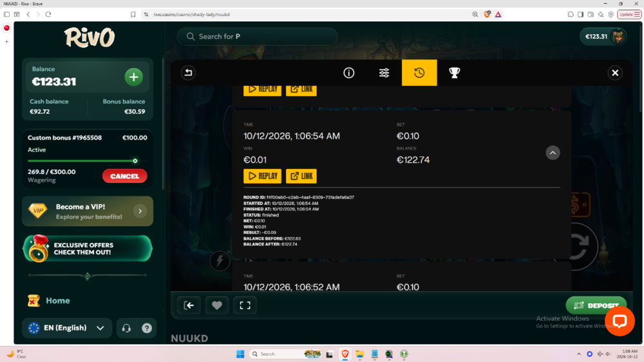Open Exclusive Offers banner
This screenshot has width=644, height=362.
[x=88, y=249]
